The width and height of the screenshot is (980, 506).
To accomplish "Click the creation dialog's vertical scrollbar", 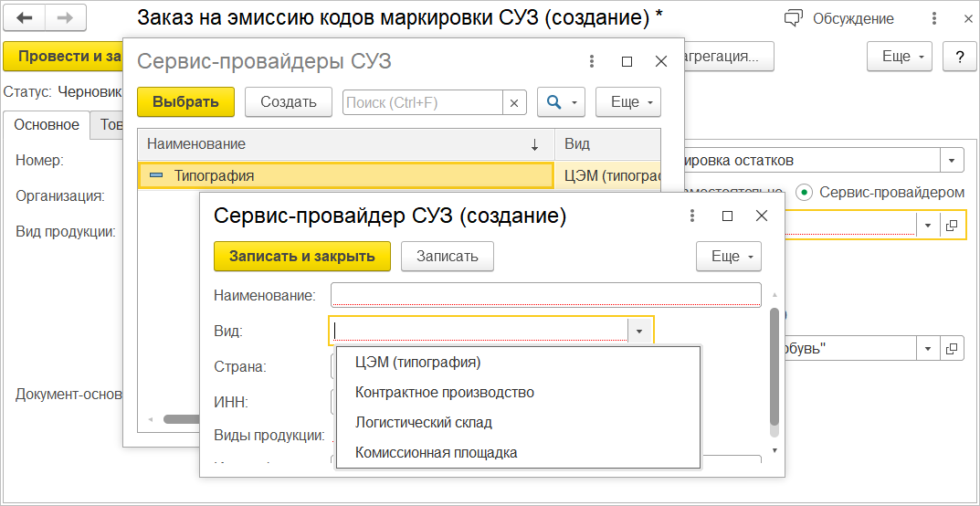I will [x=775, y=365].
